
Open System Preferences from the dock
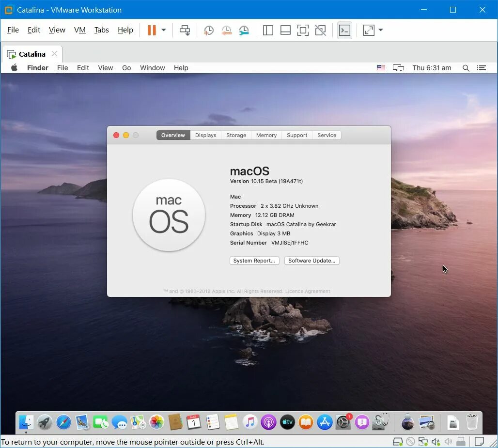343,422
